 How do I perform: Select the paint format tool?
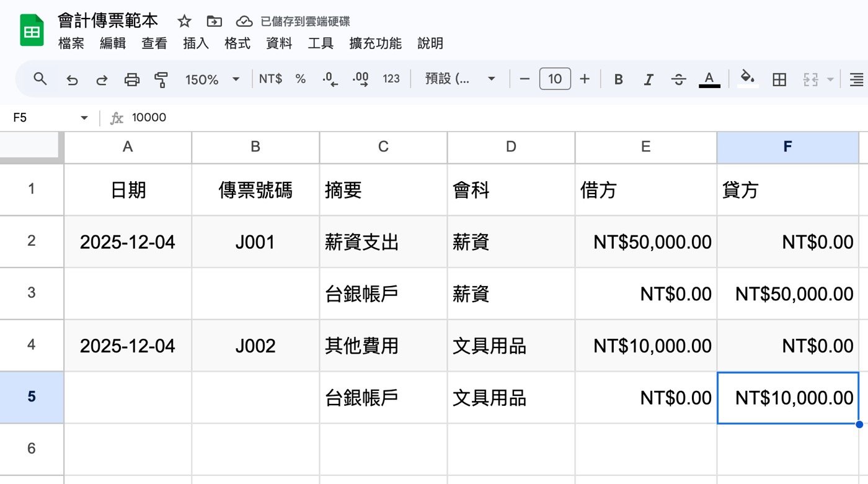[x=160, y=79]
